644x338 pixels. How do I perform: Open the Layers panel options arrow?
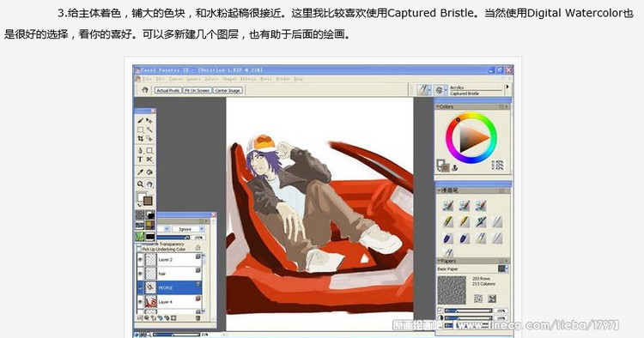pyautogui.click(x=207, y=221)
